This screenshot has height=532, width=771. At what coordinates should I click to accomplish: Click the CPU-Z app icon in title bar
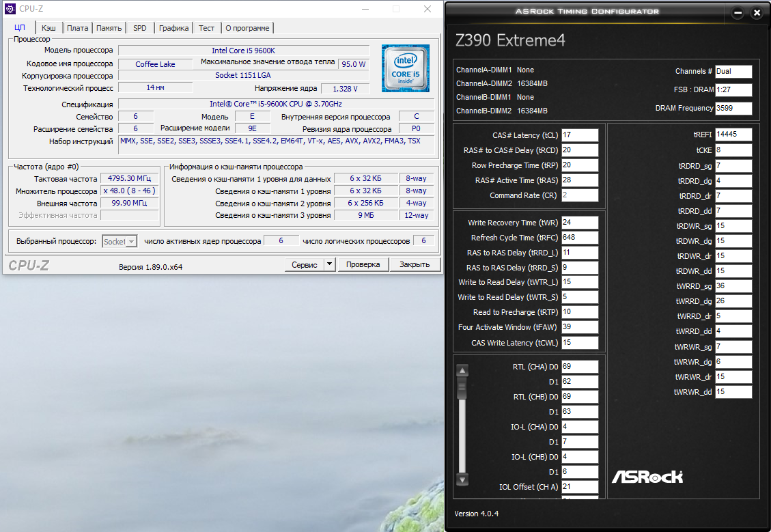10,9
